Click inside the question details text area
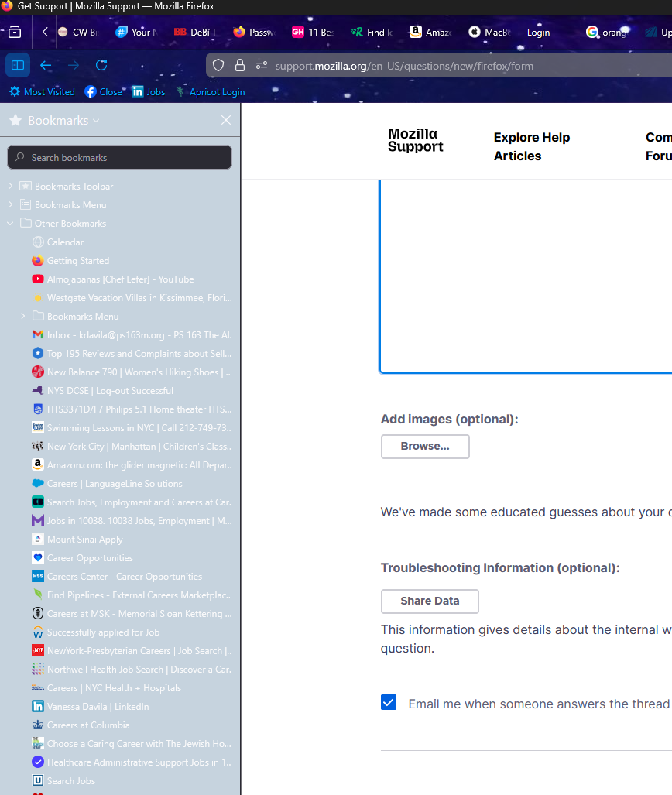This screenshot has width=672, height=795. tap(526, 276)
